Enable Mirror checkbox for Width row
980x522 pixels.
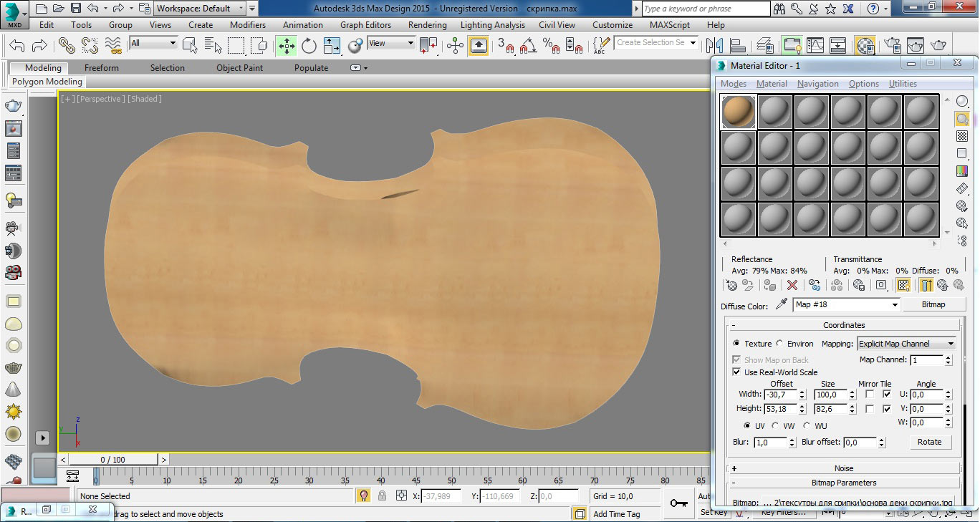869,395
